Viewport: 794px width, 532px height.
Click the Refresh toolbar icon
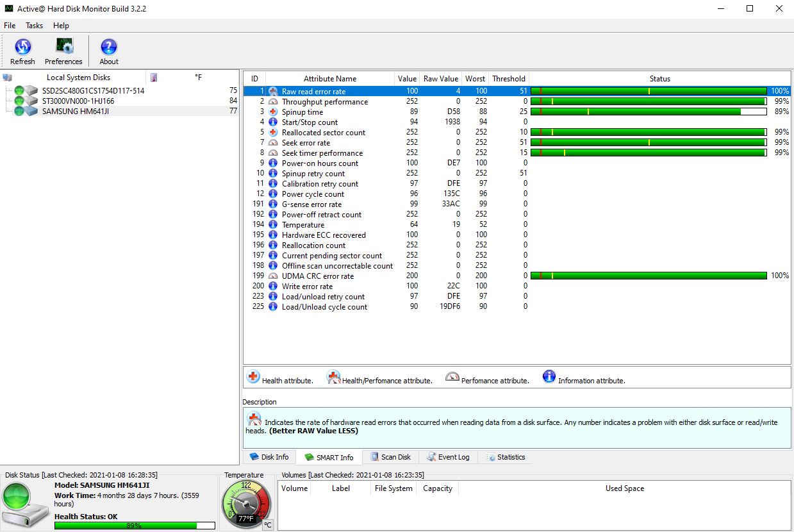pos(22,51)
